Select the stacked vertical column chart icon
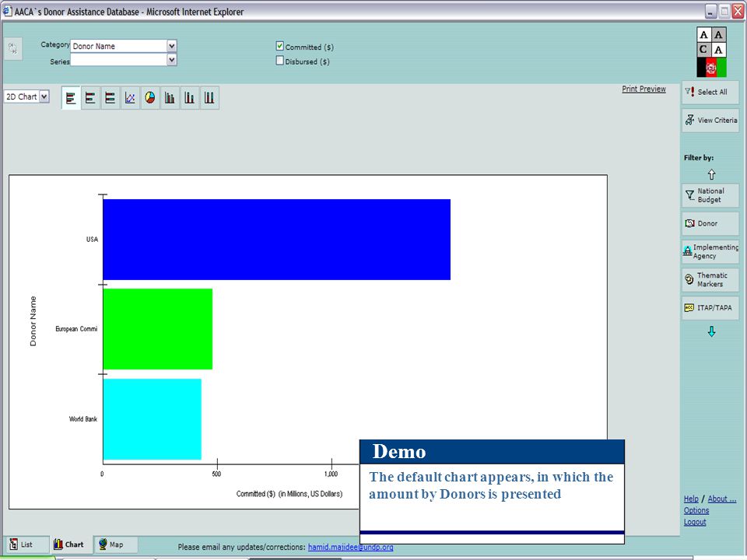This screenshot has height=560, width=747. click(190, 98)
